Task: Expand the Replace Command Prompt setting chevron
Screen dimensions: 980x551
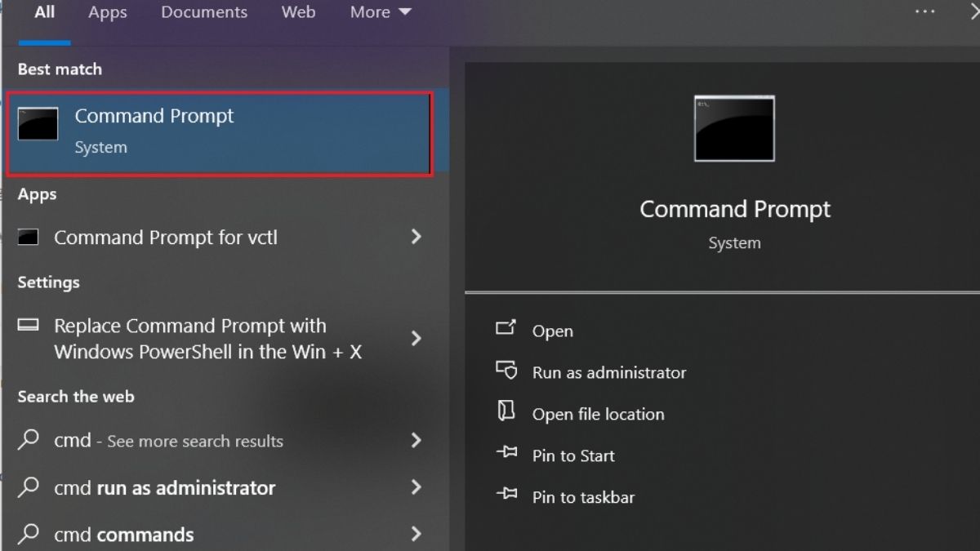Action: 416,338
